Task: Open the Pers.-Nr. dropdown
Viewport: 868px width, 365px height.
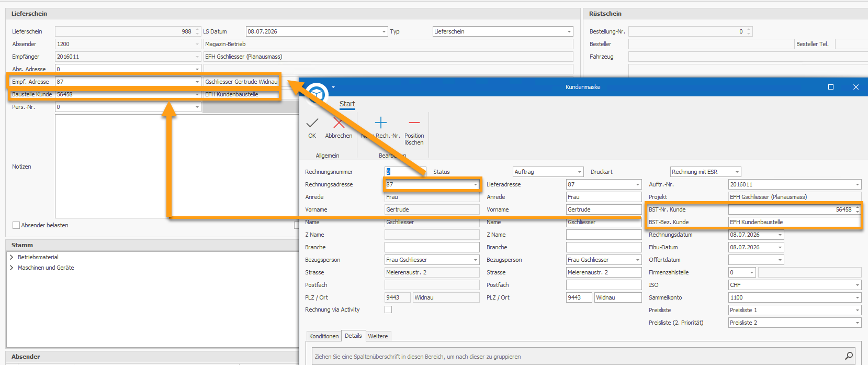Action: (197, 107)
